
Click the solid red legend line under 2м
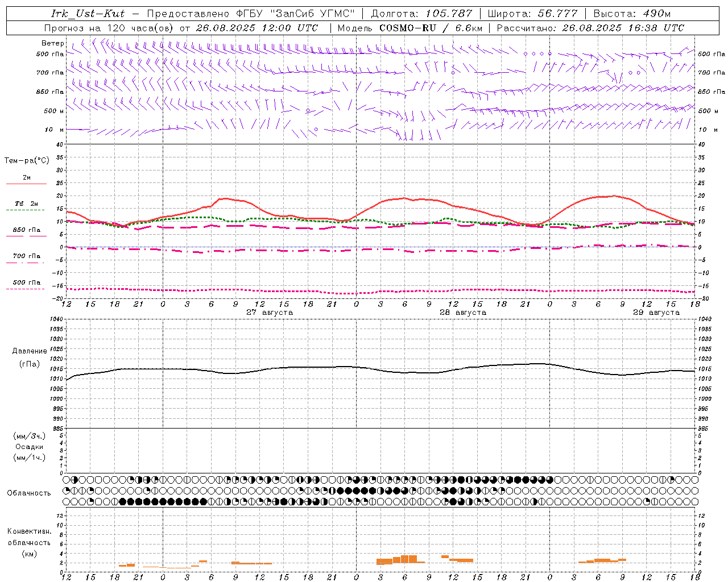(x=26, y=184)
